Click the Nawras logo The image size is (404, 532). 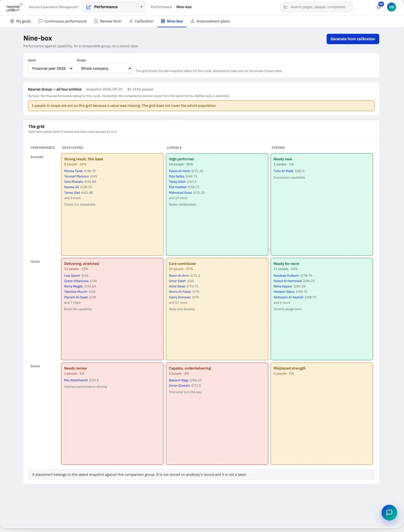click(14, 7)
